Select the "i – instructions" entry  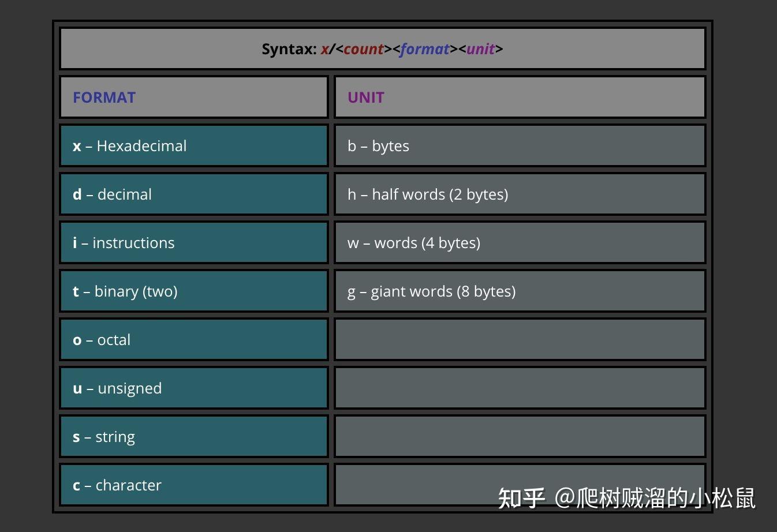pos(194,242)
